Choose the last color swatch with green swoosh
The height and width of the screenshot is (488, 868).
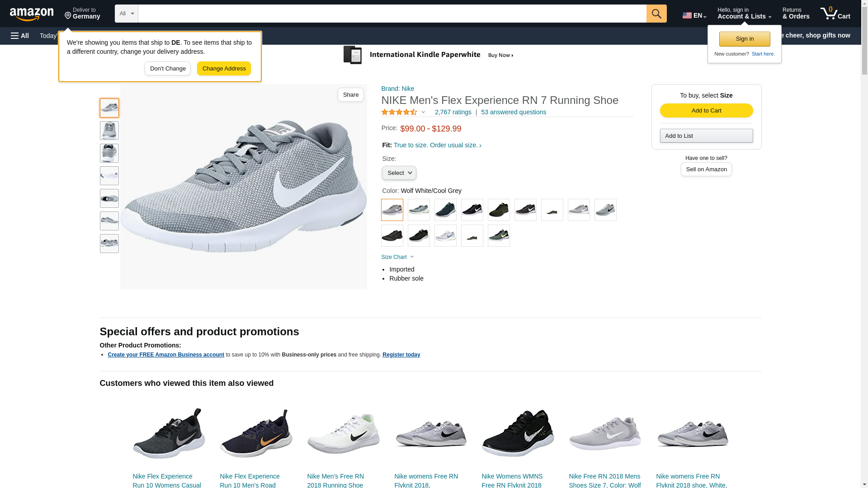point(499,236)
